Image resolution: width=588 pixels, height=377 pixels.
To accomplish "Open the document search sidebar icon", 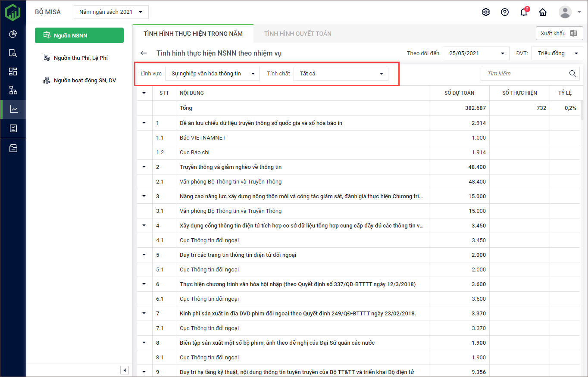I will 13,53.
